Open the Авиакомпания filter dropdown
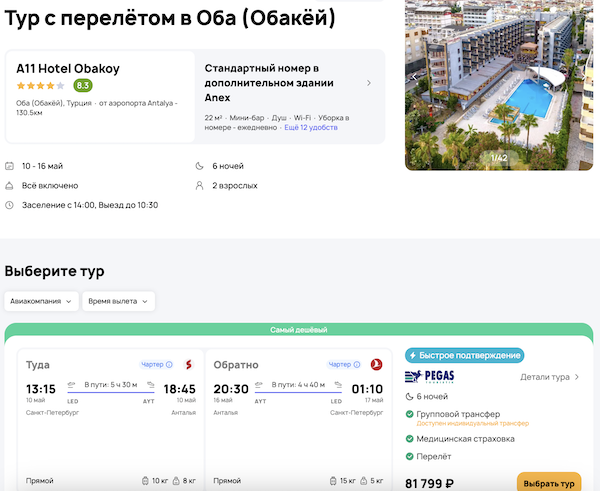Viewport: 600px width, 491px height. tap(42, 301)
